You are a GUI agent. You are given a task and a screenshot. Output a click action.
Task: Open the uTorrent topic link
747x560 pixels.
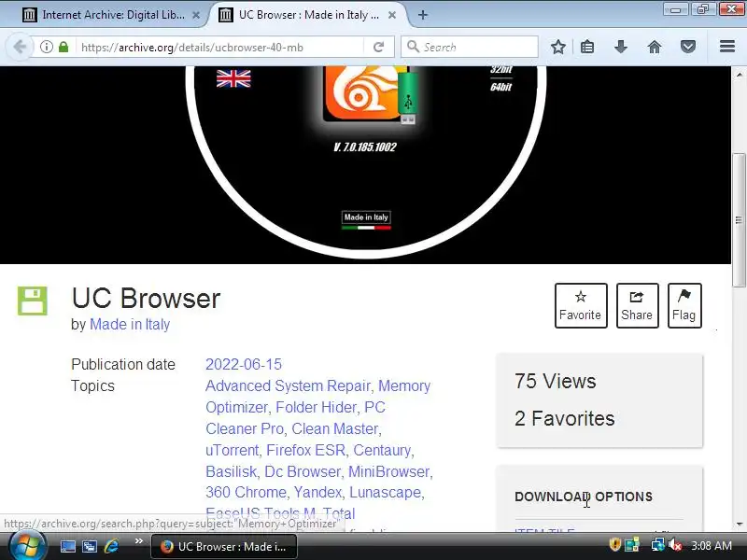click(x=232, y=450)
